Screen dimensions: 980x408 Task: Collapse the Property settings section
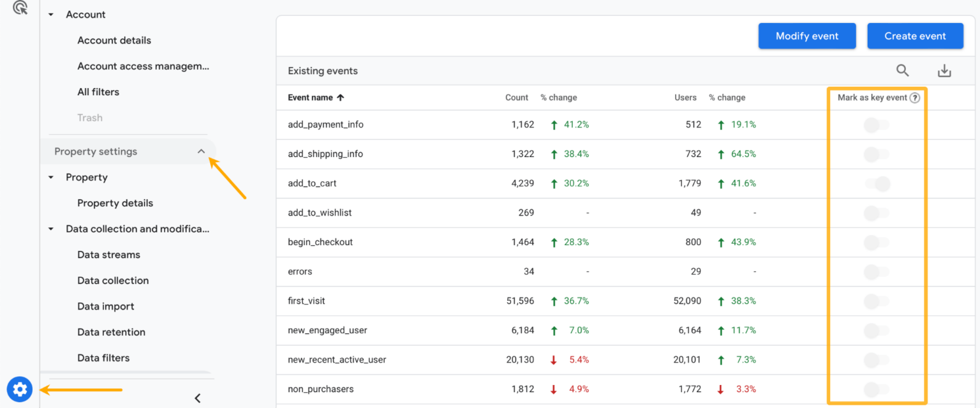click(x=202, y=151)
